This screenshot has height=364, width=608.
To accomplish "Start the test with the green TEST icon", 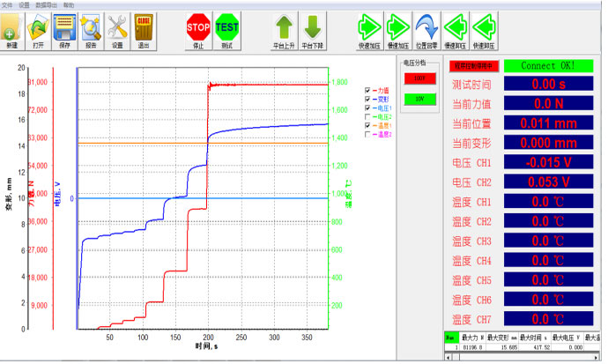I will tap(227, 30).
